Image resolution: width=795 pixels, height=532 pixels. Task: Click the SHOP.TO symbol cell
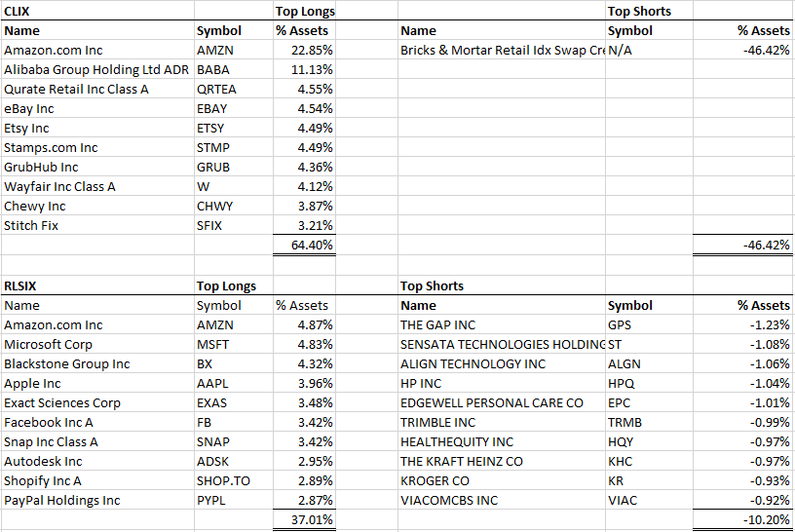pyautogui.click(x=221, y=480)
